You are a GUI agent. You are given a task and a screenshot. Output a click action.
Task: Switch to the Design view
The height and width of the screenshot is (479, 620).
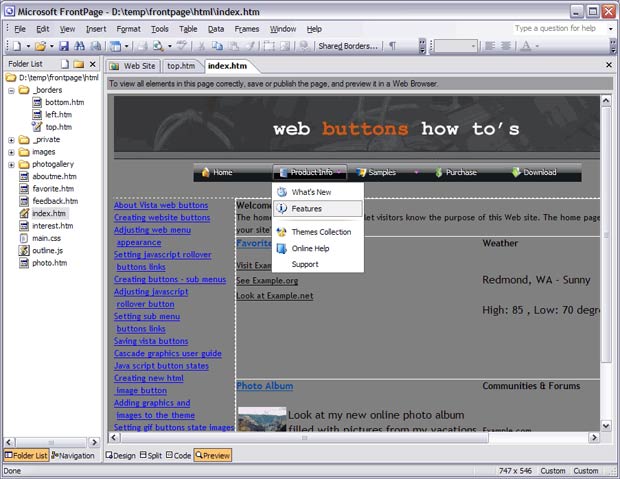pyautogui.click(x=121, y=456)
